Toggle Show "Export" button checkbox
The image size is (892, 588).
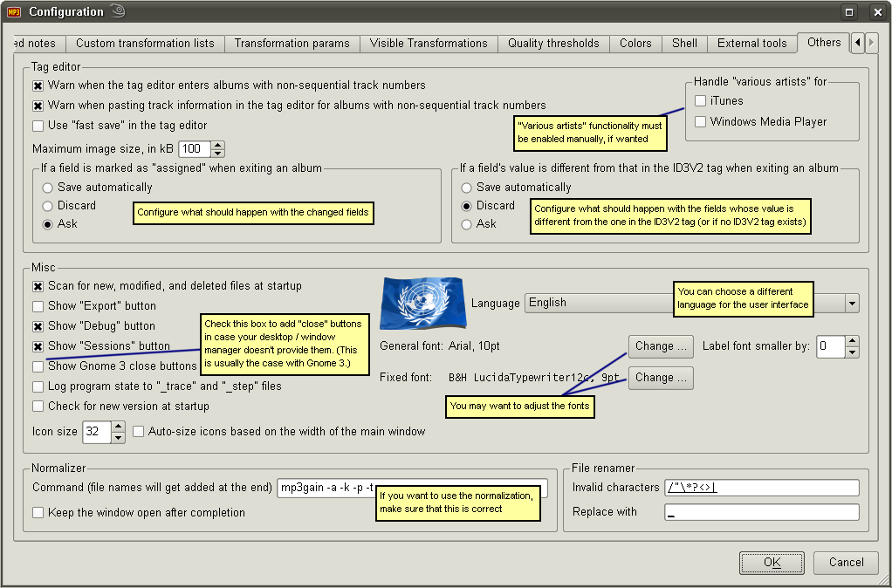[x=38, y=306]
